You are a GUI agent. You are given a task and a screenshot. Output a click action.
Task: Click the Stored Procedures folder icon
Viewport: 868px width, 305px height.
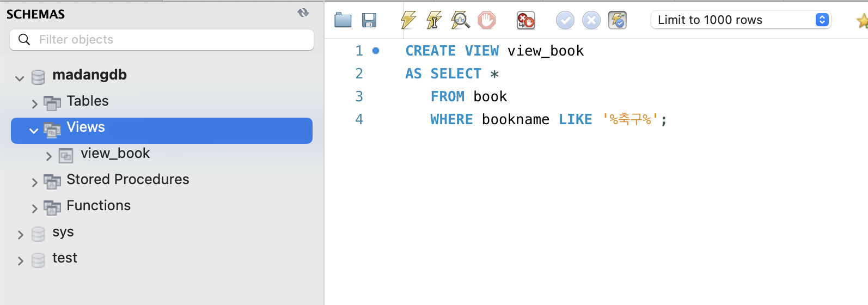coord(52,181)
